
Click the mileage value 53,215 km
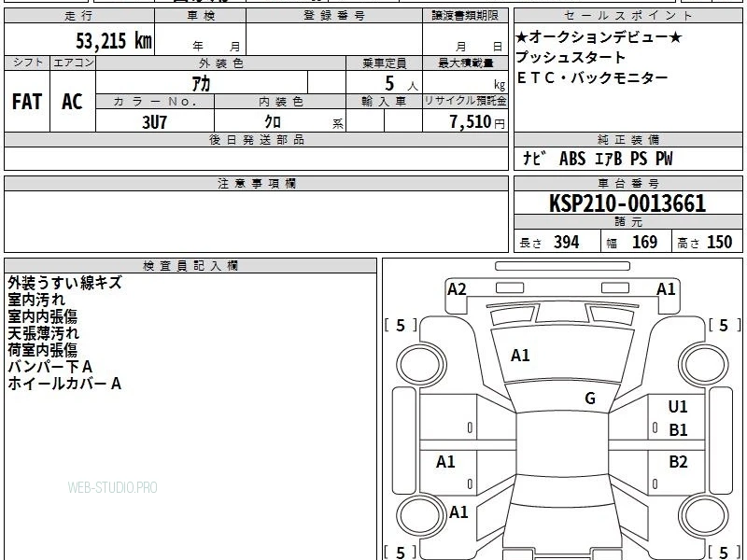pyautogui.click(x=114, y=40)
